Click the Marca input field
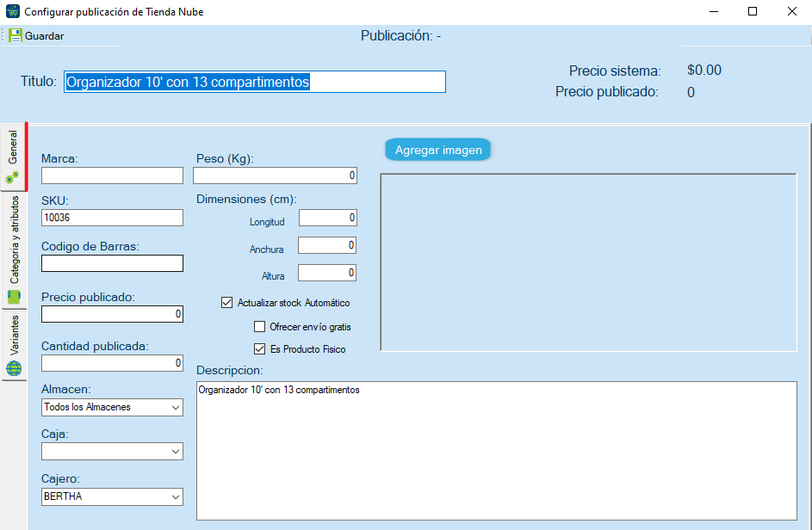The height and width of the screenshot is (530, 812). [x=113, y=176]
